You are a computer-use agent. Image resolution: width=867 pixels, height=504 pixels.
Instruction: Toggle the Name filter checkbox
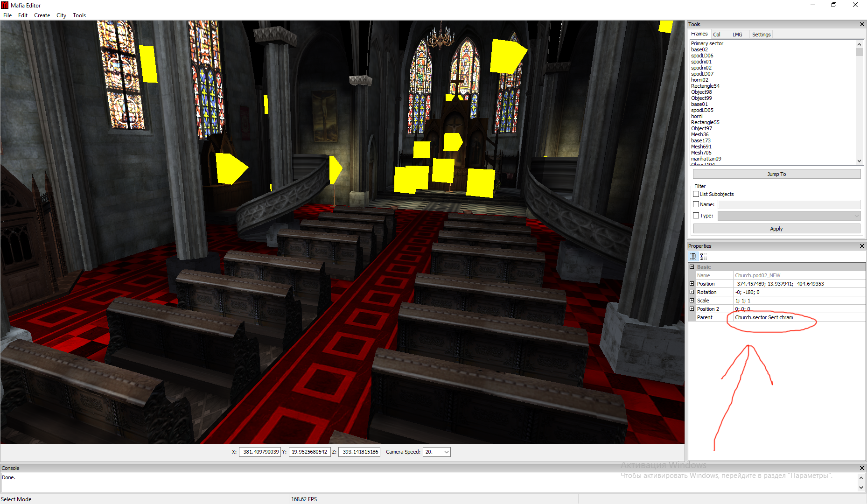[696, 204]
